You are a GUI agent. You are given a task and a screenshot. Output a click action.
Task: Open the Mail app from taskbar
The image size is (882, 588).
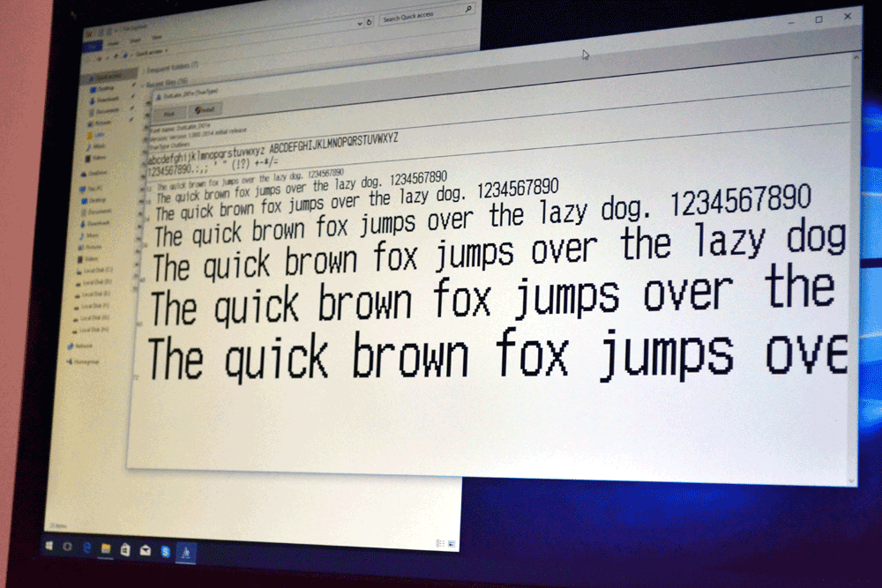coord(146,551)
